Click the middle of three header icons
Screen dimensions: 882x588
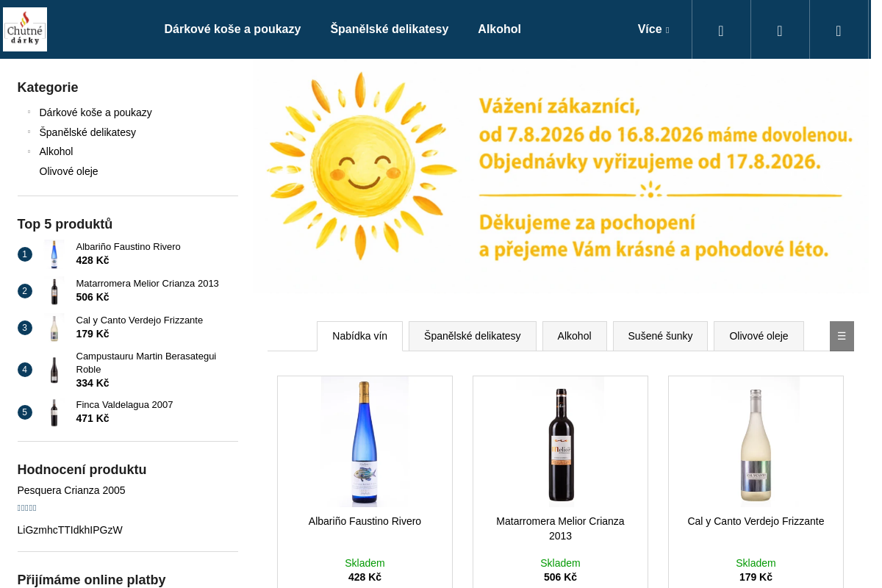coord(780,30)
